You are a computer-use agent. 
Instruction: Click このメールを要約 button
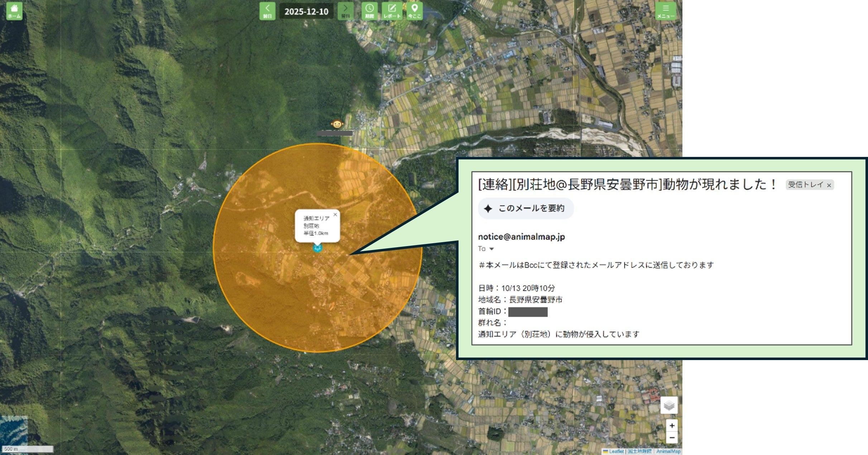526,208
